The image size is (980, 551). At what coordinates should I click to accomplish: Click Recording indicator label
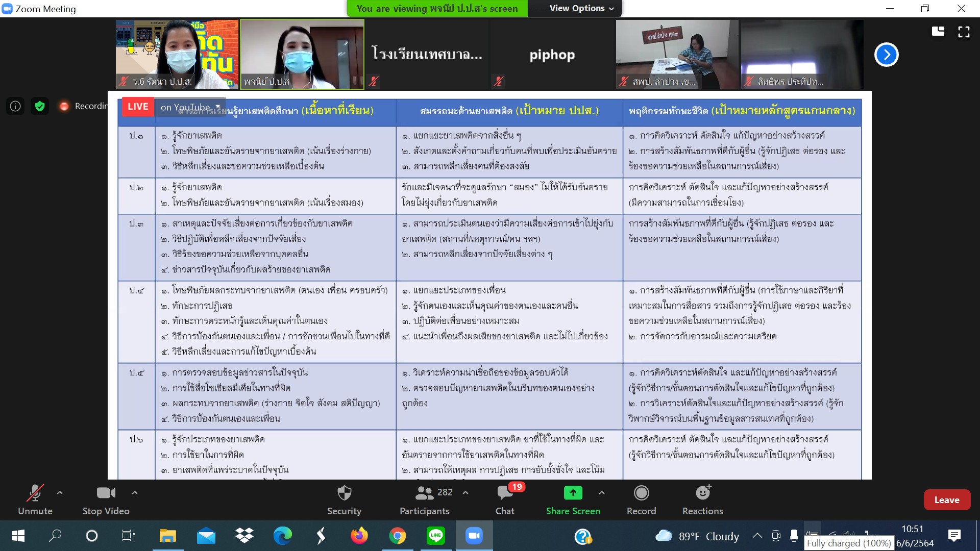pyautogui.click(x=83, y=106)
